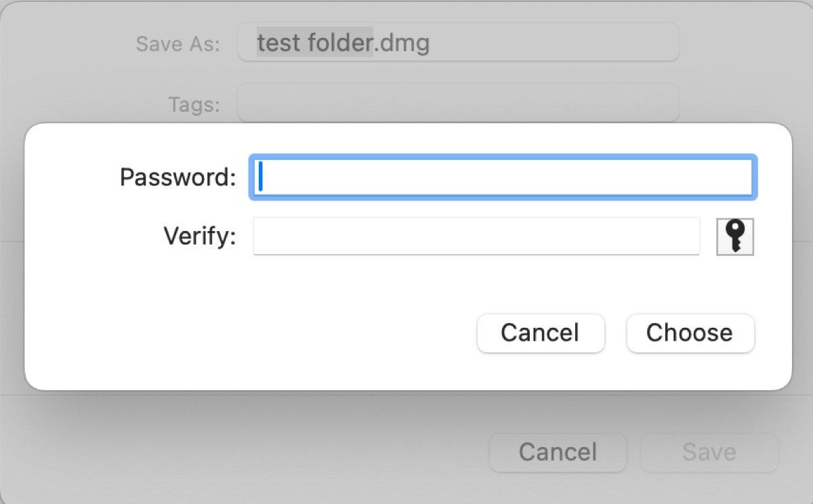Click the dimmed Save button
Image resolution: width=813 pixels, height=504 pixels.
tap(709, 453)
